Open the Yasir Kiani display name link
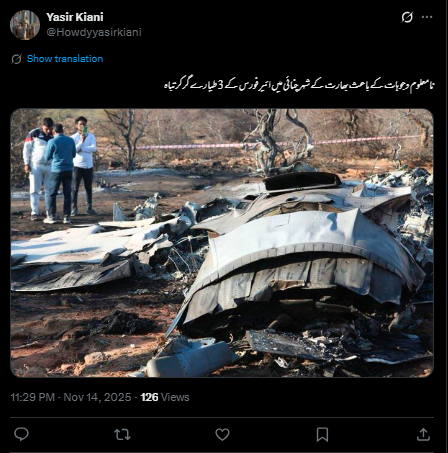This screenshot has width=448, height=453. [x=75, y=17]
